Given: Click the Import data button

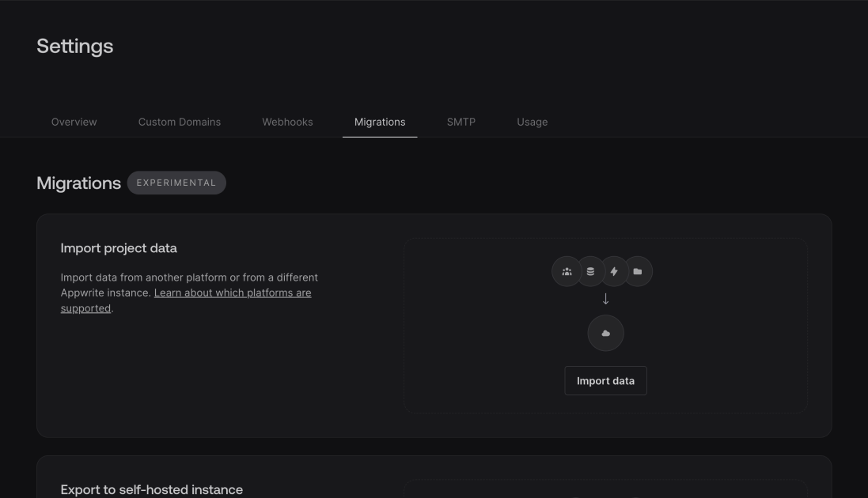Looking at the screenshot, I should tap(605, 380).
